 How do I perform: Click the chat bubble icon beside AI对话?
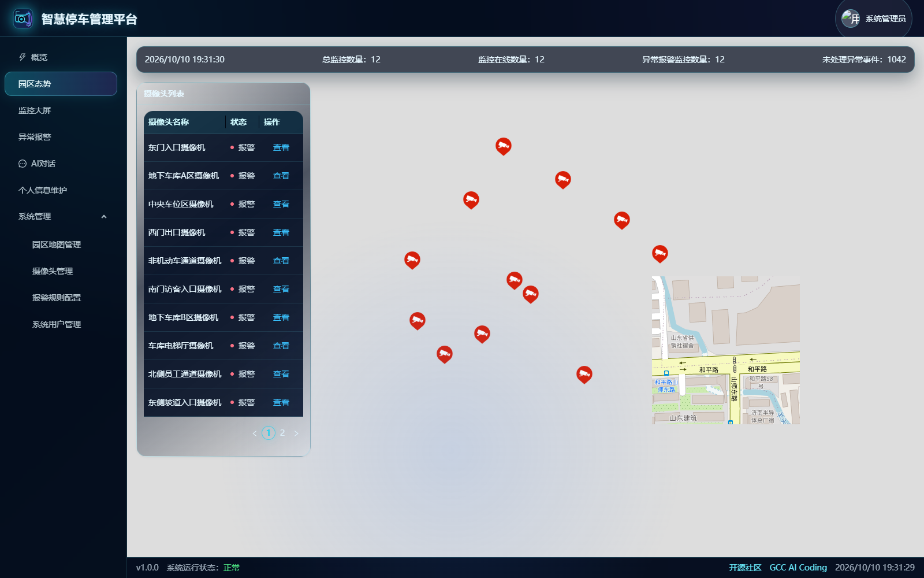coord(23,164)
